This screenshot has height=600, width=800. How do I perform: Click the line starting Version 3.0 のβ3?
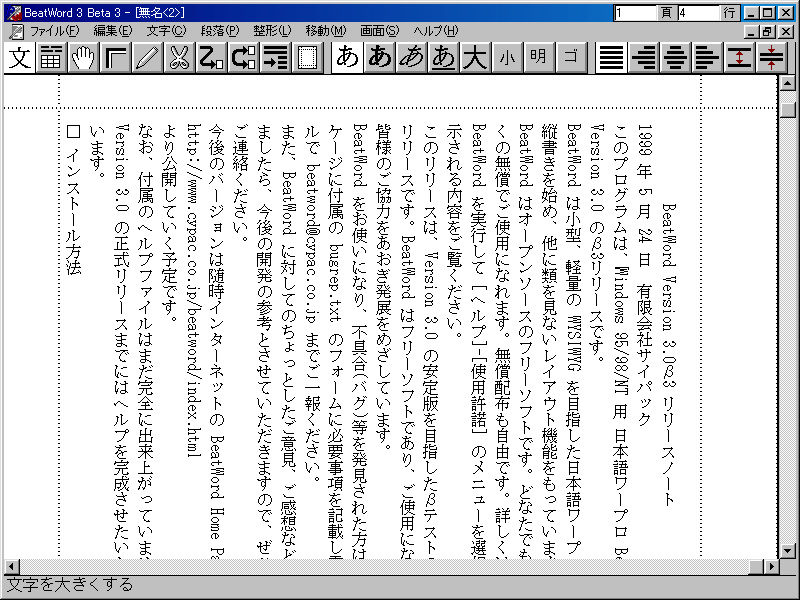click(x=597, y=242)
